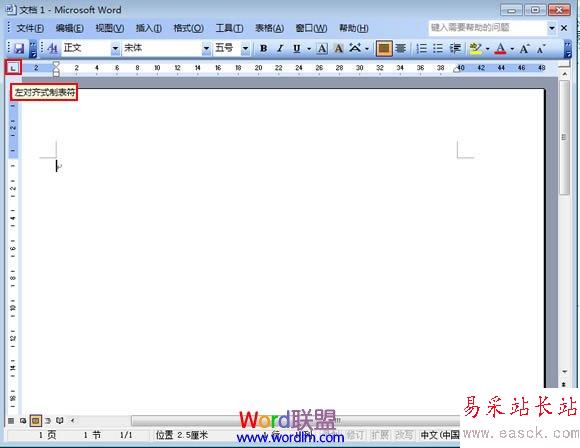Click the first-line indent marker on ruler

56,64
